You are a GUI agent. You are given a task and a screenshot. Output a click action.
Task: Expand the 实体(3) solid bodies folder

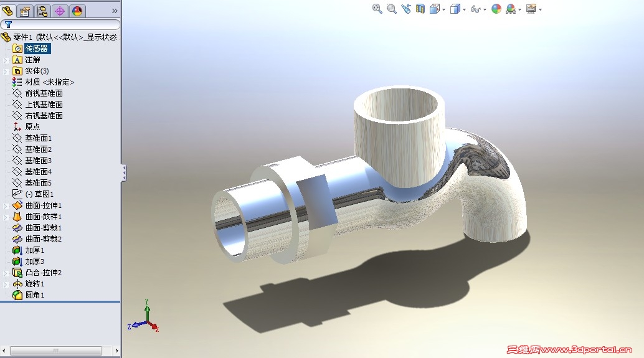(6, 72)
